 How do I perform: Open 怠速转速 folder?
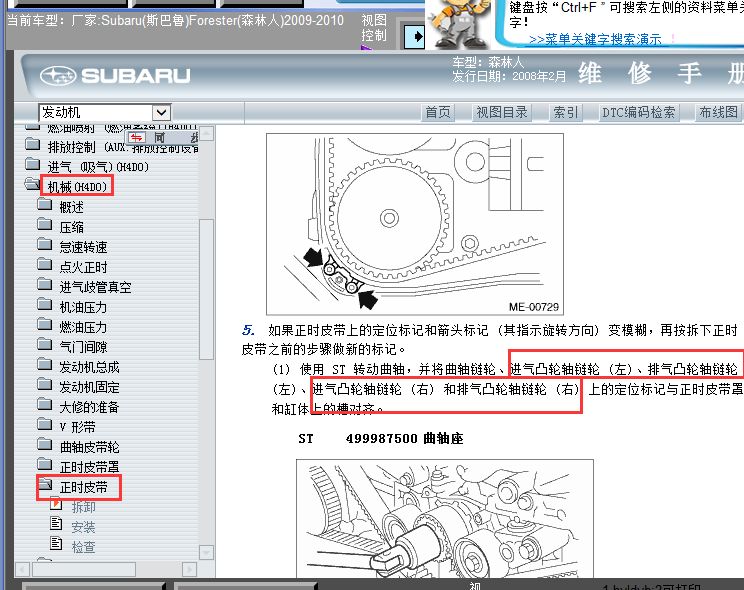click(84, 247)
